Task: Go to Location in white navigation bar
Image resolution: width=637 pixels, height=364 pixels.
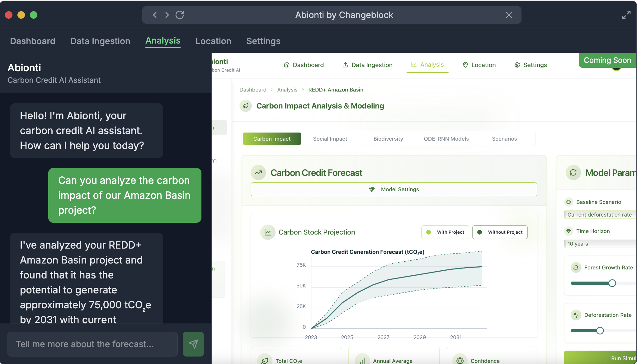Action: [x=479, y=65]
